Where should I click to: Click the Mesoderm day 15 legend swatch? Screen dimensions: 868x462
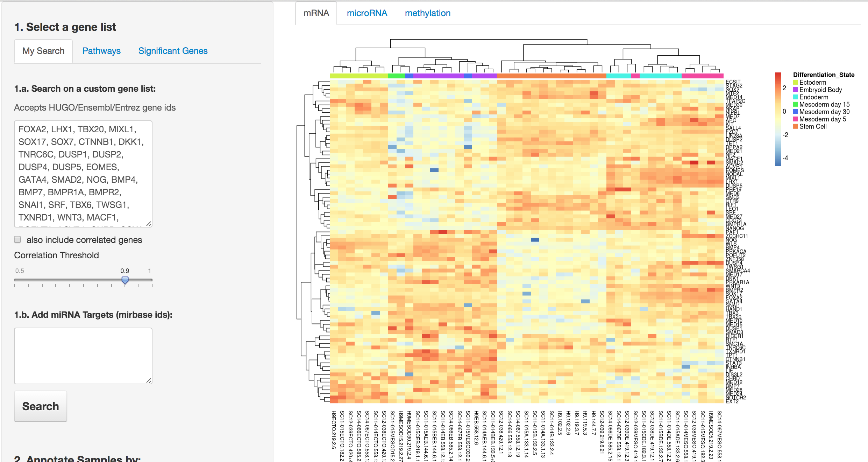[x=796, y=105]
